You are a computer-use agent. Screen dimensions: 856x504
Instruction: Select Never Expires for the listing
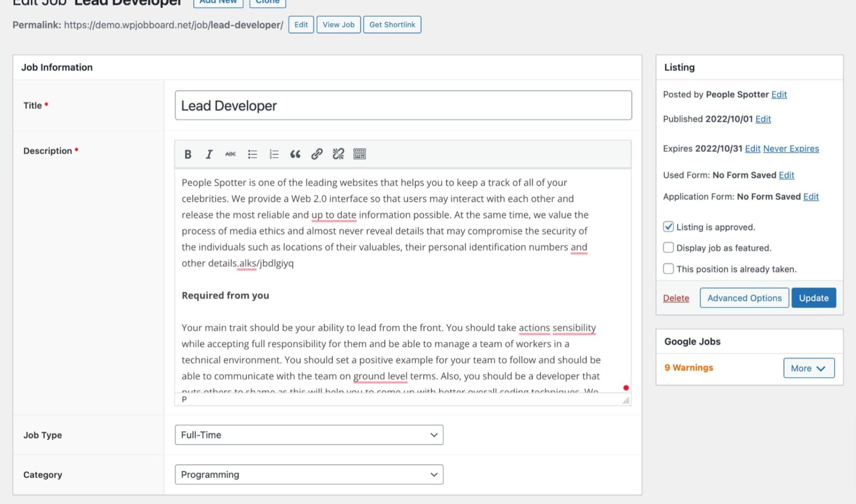point(791,148)
